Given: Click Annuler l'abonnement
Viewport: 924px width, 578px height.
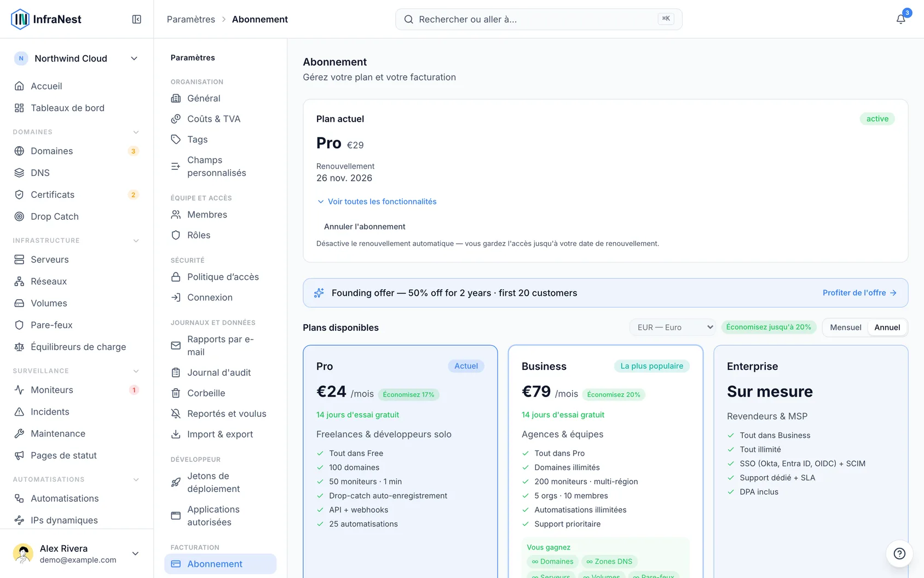Looking at the screenshot, I should (x=365, y=227).
